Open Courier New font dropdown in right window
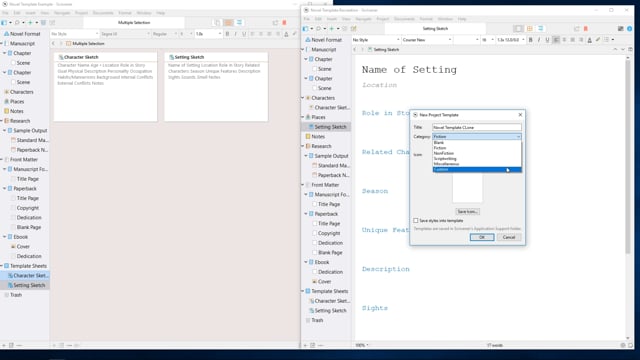Image resolution: width=640 pixels, height=360 pixels. pos(427,40)
